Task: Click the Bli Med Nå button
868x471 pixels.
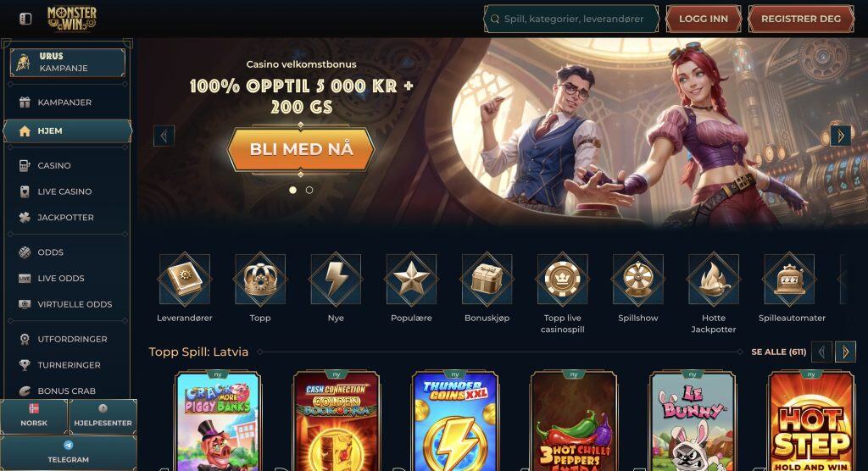Action: tap(301, 149)
